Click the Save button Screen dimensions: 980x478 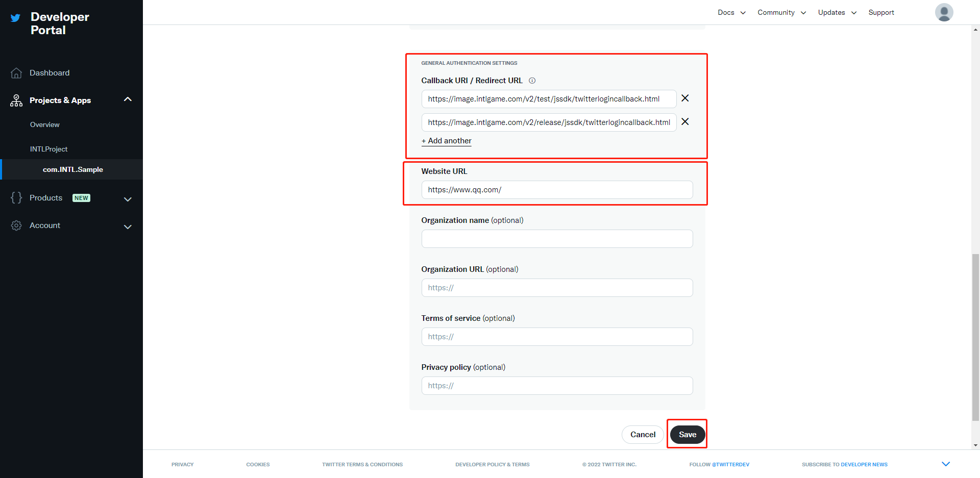[x=687, y=434]
